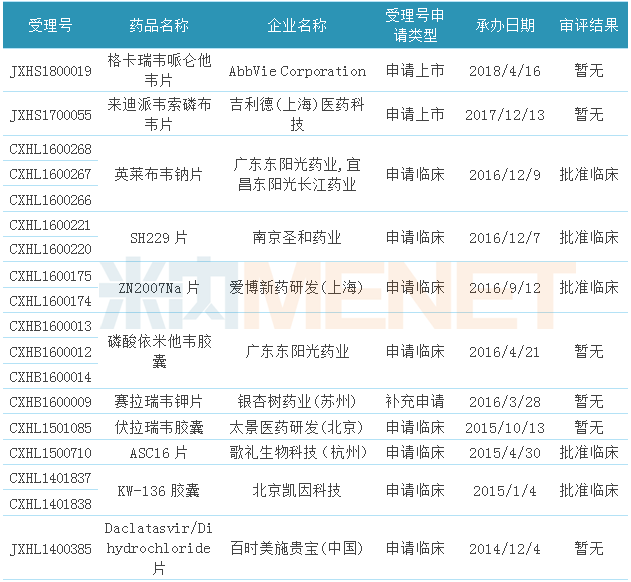Click drug name Daclatasvir/Dihydrochloride 片
Viewport: 631px width, 582px height.
click(159, 548)
